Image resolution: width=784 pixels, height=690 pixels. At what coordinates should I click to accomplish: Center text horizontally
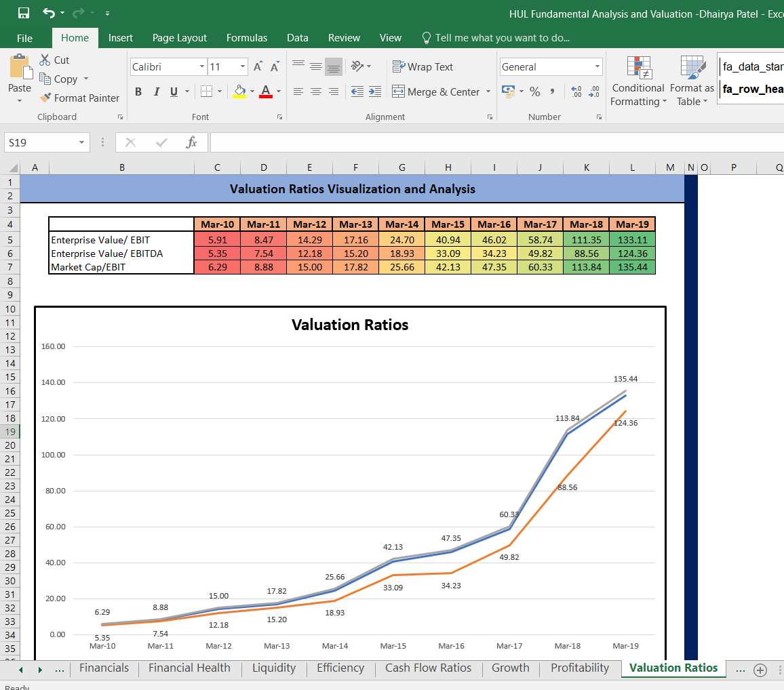[x=316, y=92]
